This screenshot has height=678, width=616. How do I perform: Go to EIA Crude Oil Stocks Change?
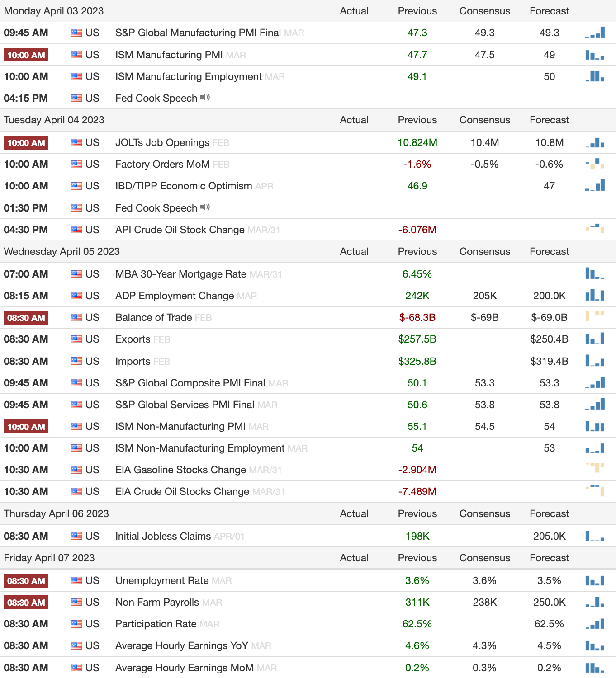182,491
